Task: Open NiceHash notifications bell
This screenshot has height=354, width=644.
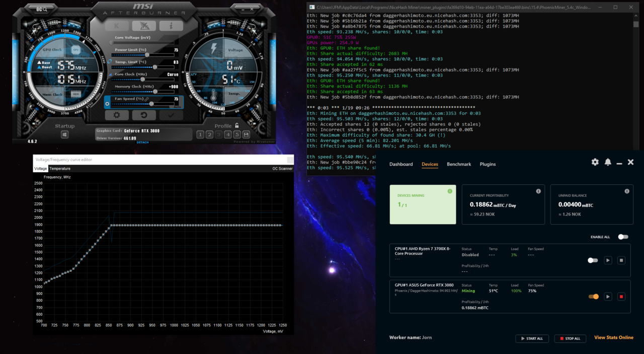Action: click(x=608, y=162)
